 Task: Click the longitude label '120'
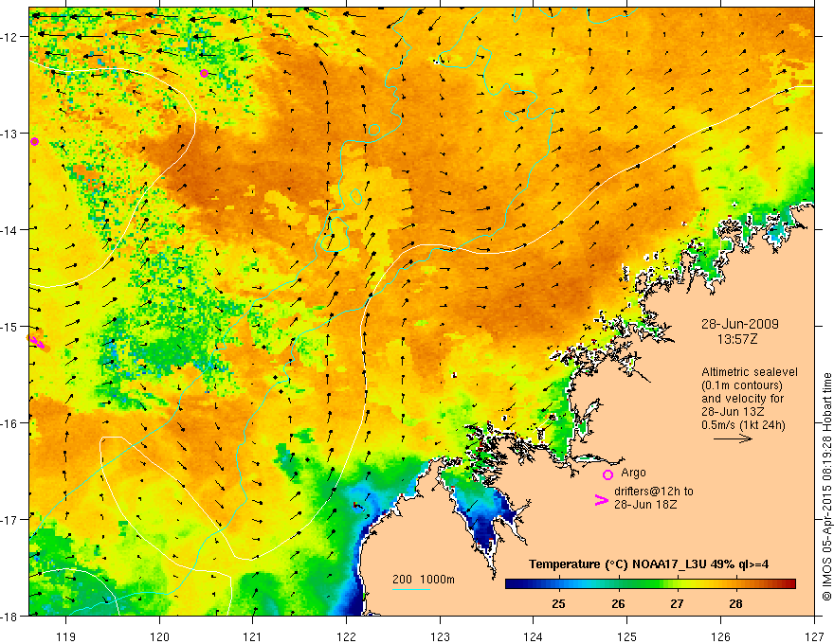(159, 636)
